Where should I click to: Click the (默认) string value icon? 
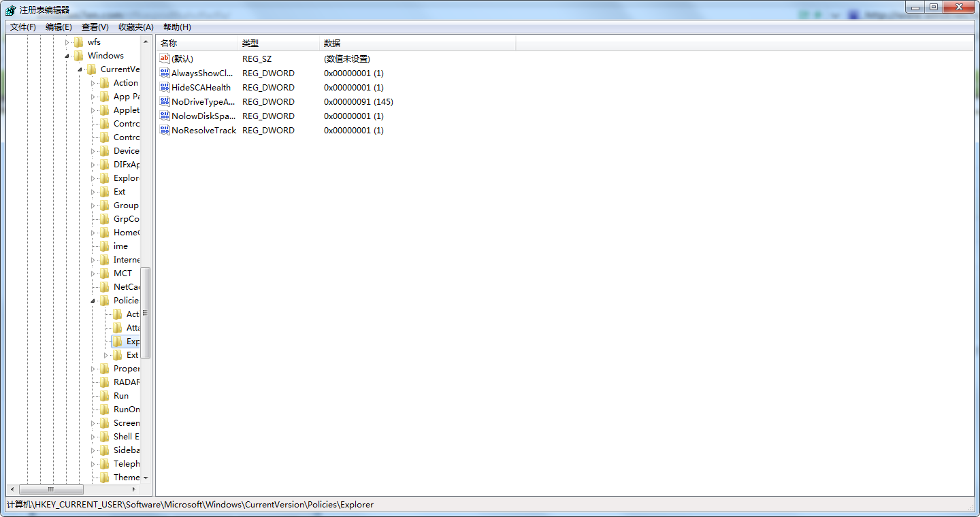point(165,59)
